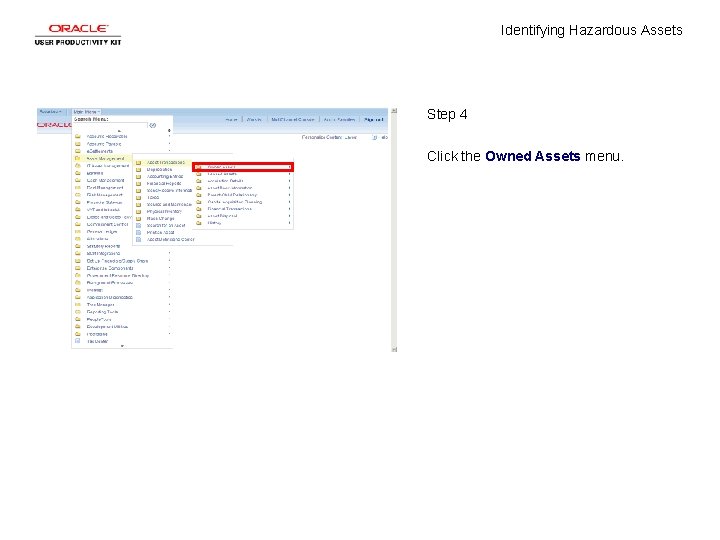Click the Accounts Receivable folder icon
This screenshot has width=720, height=540.
pyautogui.click(x=78, y=136)
